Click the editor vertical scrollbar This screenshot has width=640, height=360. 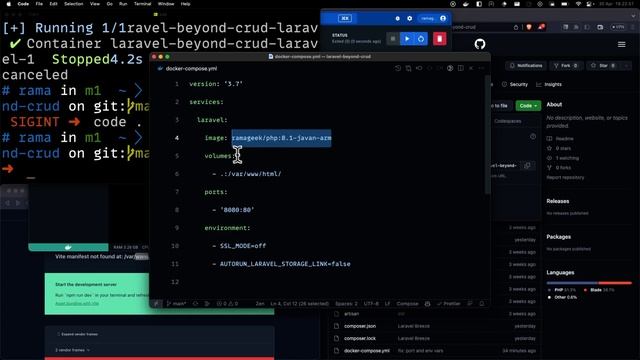point(487,135)
